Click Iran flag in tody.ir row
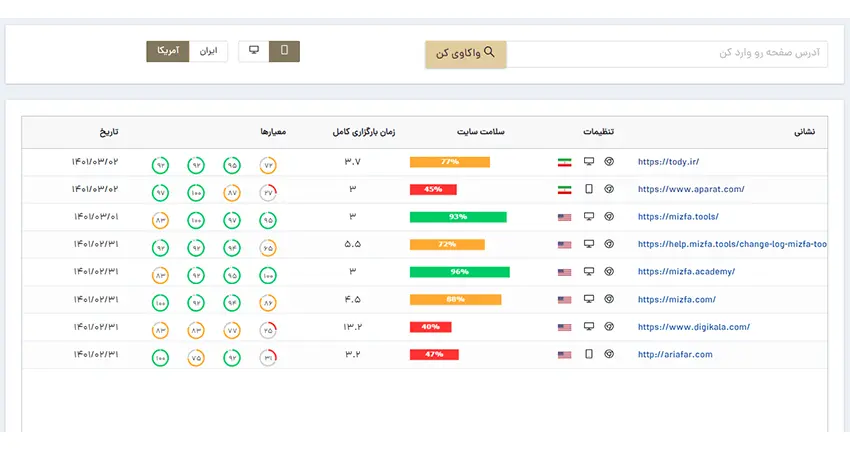 click(564, 162)
